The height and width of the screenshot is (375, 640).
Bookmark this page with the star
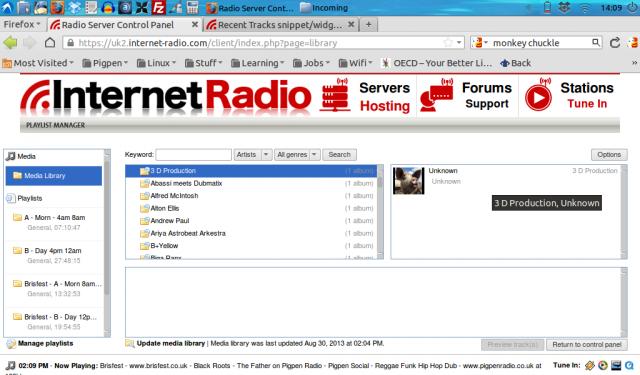pos(448,42)
